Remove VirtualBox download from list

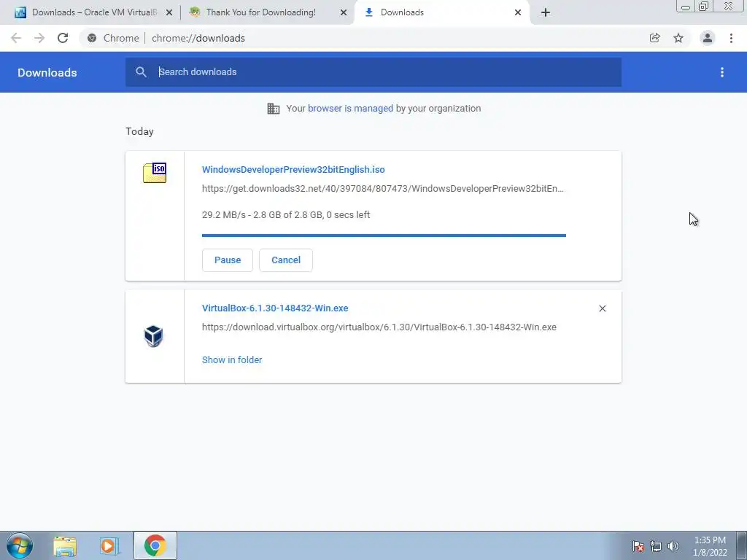pyautogui.click(x=602, y=308)
